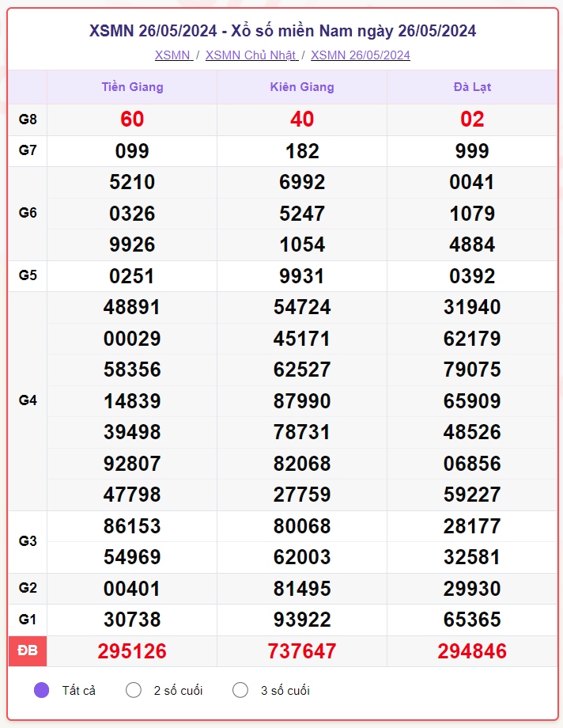
Task: Click the special prize 737647
Action: 302,651
